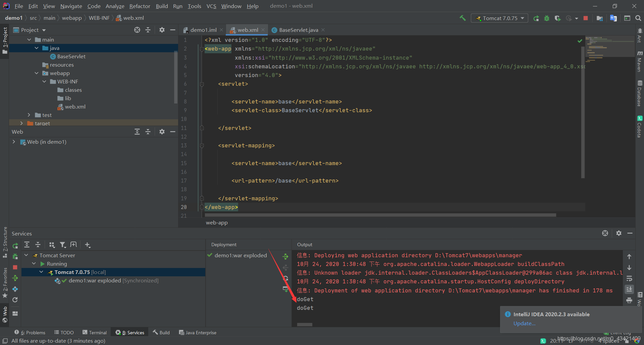This screenshot has height=345, width=644.
Task: Expand all nodes in Services toolbar
Action: tap(27, 245)
